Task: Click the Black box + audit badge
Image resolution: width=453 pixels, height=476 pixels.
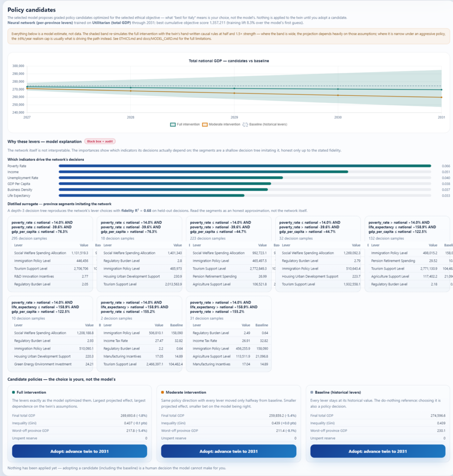Action: point(100,141)
